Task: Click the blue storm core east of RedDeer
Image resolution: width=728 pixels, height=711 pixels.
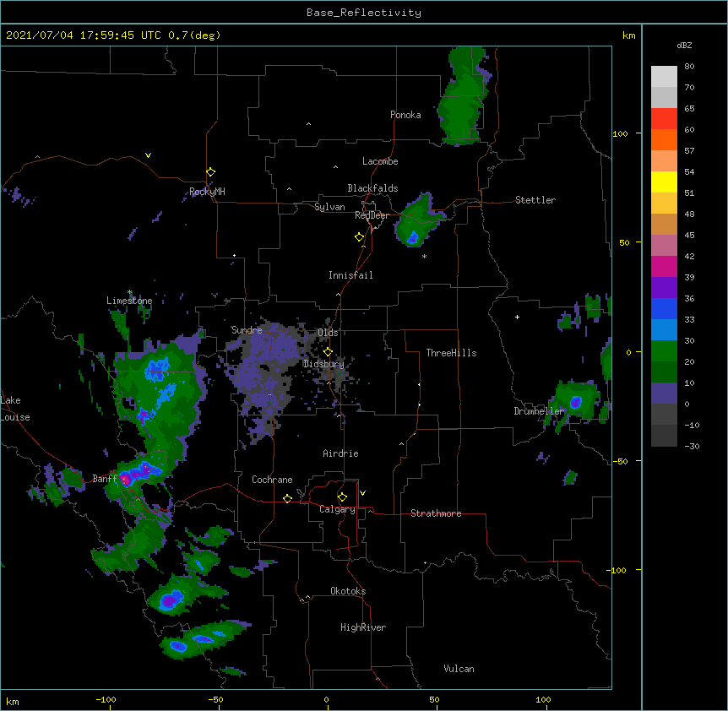Action: point(412,238)
